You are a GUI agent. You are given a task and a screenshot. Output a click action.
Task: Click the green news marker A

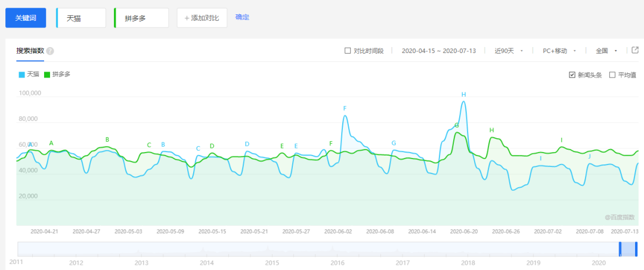51,143
